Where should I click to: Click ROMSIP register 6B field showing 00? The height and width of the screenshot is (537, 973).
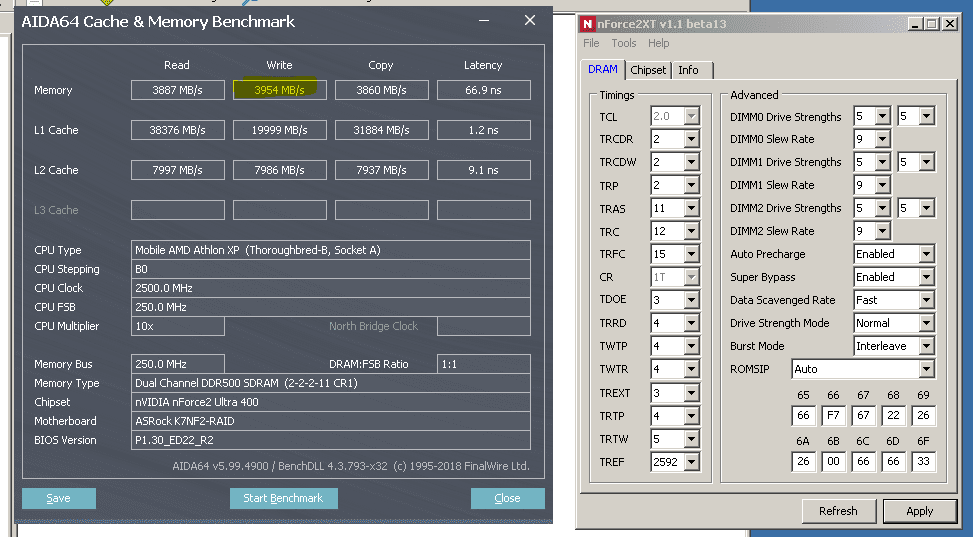(833, 461)
